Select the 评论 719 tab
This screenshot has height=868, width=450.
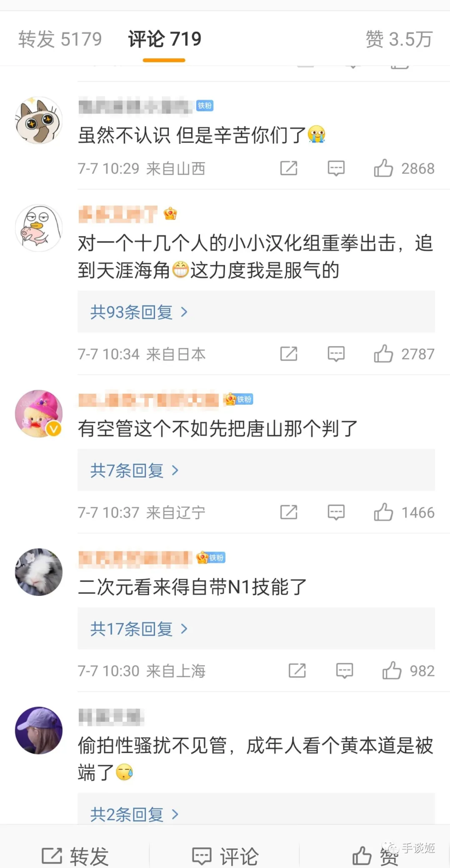(x=165, y=39)
